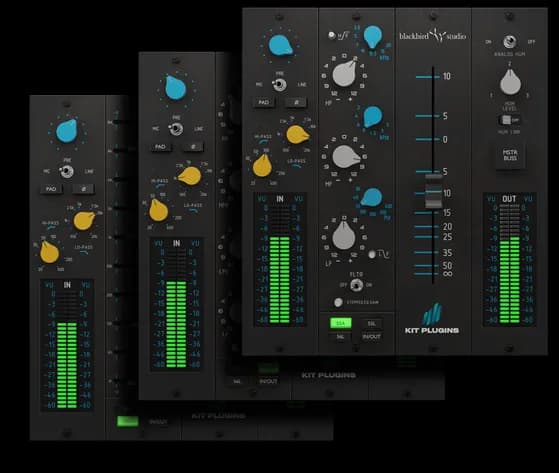Click the unlit button right of the green button

pos(371,323)
